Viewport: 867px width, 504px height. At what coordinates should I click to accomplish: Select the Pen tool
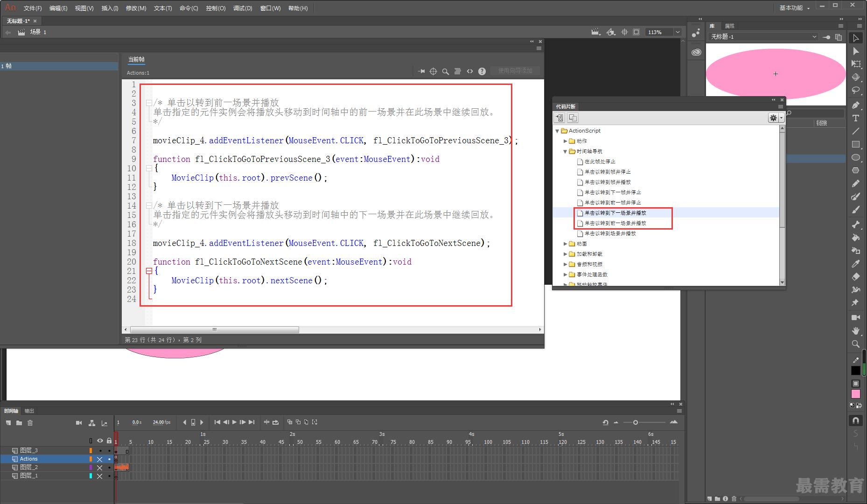(x=856, y=105)
